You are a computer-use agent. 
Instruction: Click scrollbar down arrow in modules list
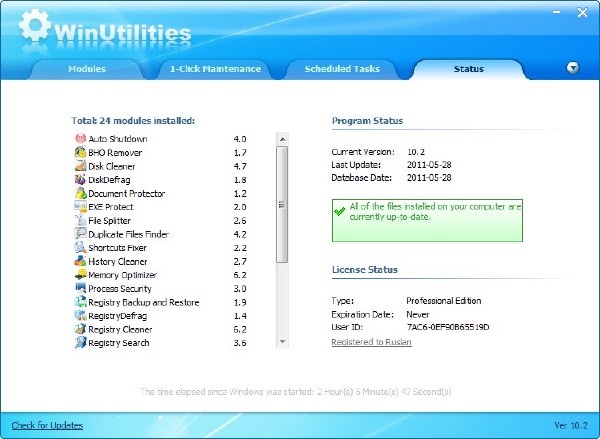282,342
